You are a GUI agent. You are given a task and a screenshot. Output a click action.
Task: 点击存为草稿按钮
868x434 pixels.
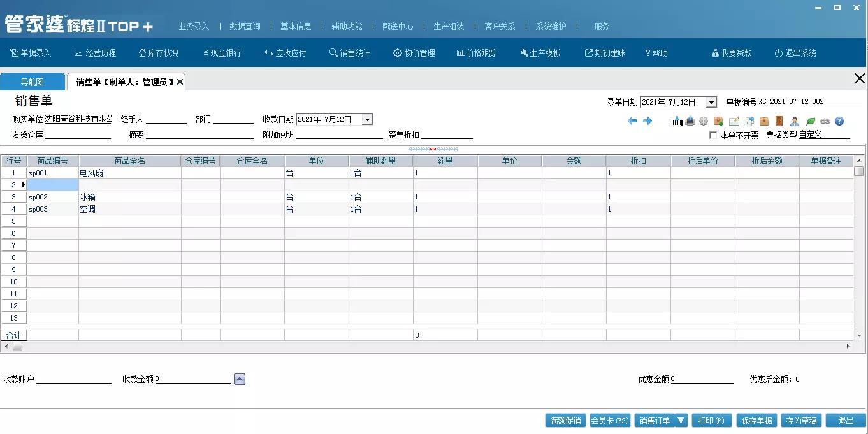pyautogui.click(x=802, y=420)
